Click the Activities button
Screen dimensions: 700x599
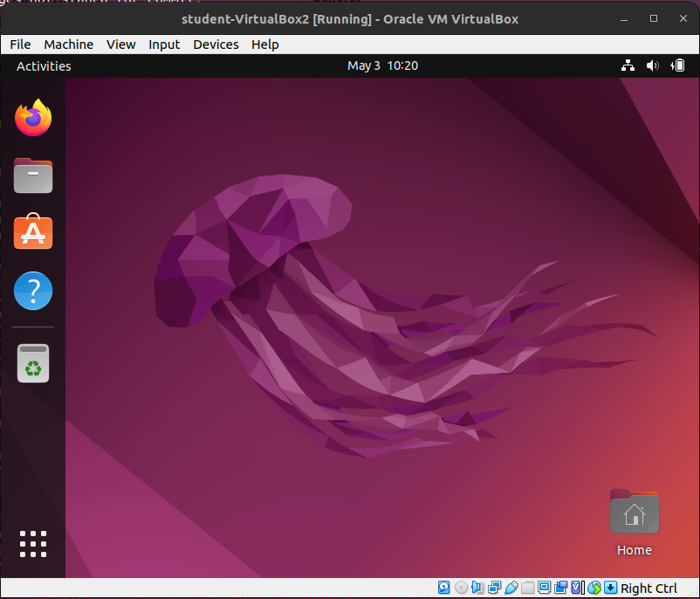tap(44, 66)
